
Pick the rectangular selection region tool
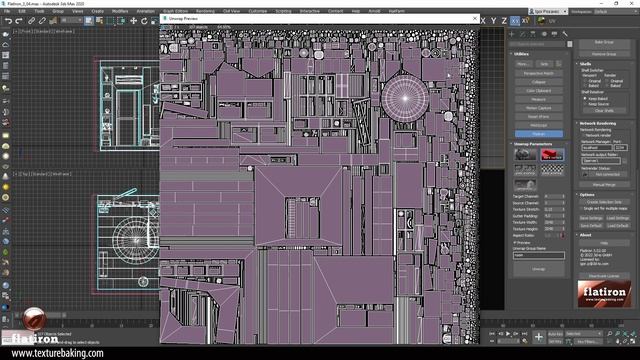111,21
